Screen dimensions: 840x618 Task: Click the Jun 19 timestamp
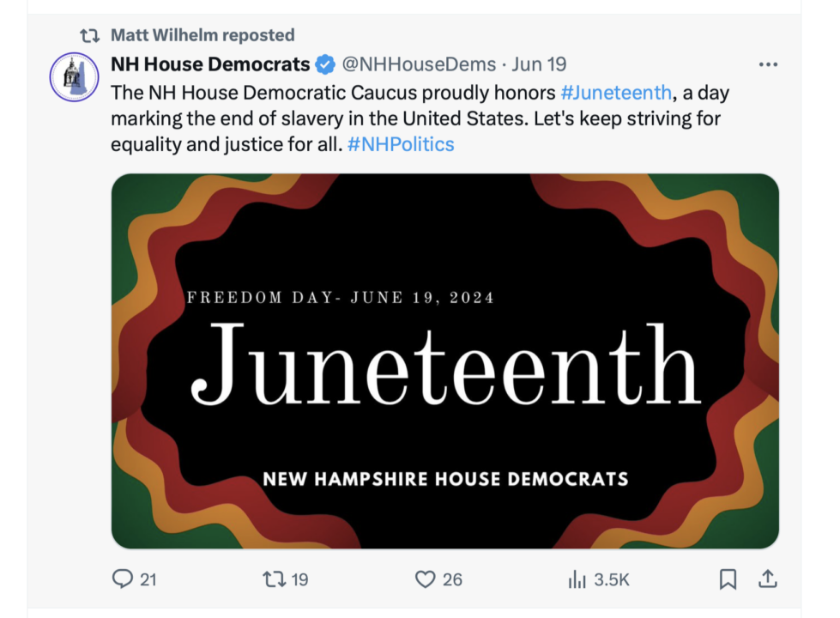[539, 64]
